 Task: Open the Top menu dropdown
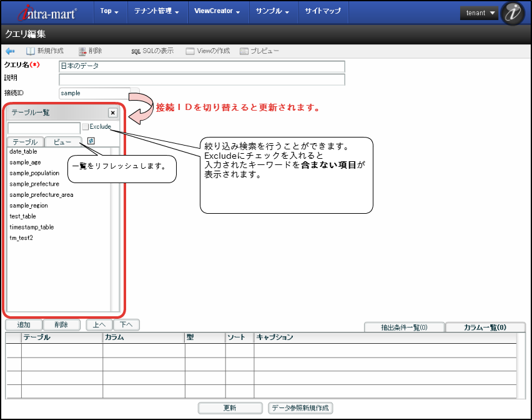coord(109,11)
